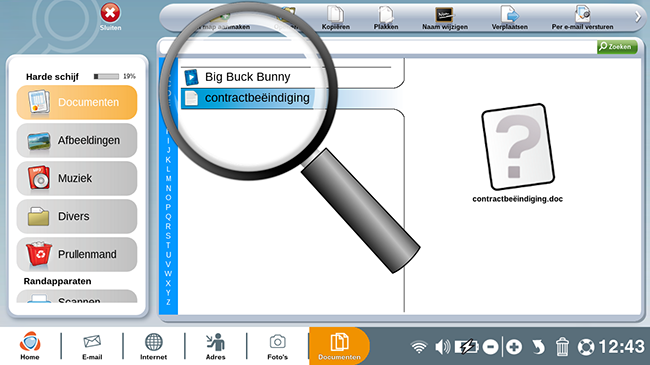The width and height of the screenshot is (650, 365).
Task: Click the contractbeëindiging.doc preview thumbnail
Action: click(517, 146)
